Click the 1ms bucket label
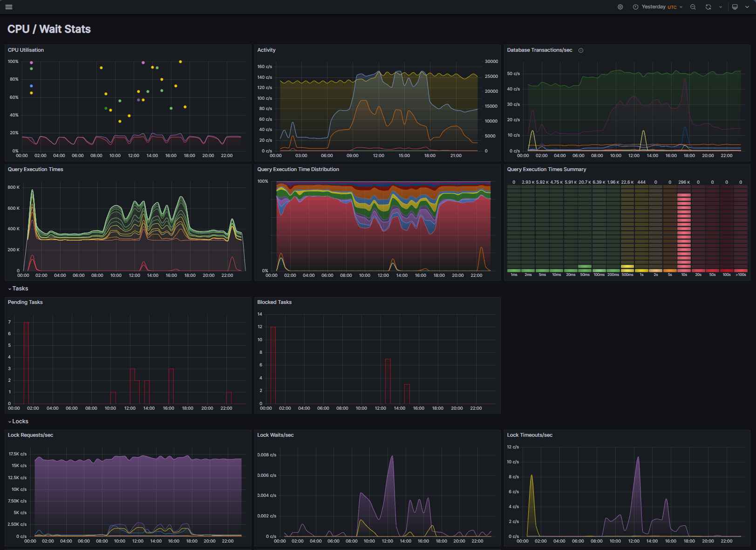 pos(514,275)
